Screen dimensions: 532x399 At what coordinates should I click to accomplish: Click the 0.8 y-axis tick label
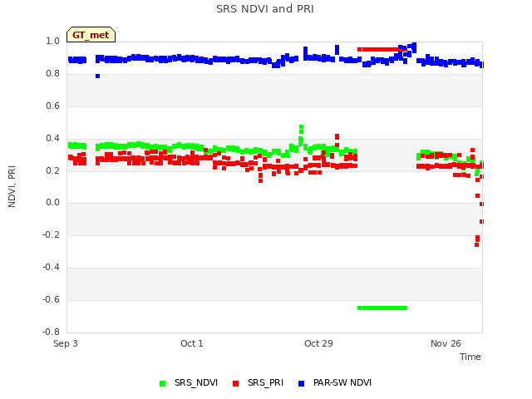click(x=52, y=74)
